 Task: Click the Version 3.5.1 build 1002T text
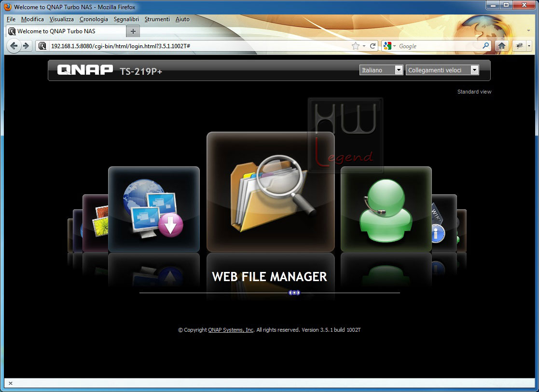click(331, 330)
